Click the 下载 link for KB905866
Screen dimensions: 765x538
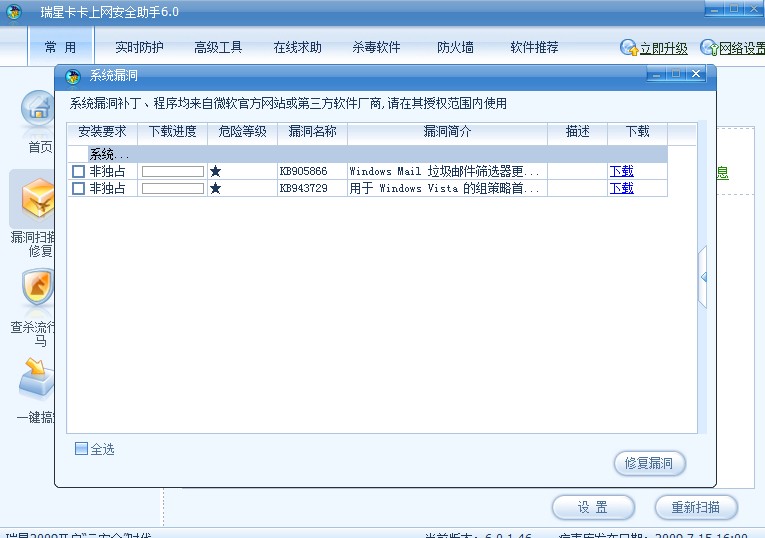pos(622,171)
